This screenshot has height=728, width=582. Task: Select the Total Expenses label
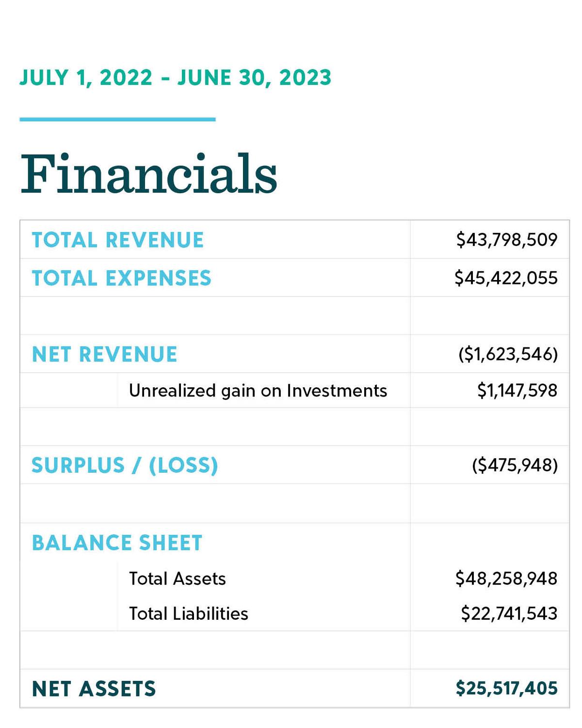pyautogui.click(x=122, y=278)
